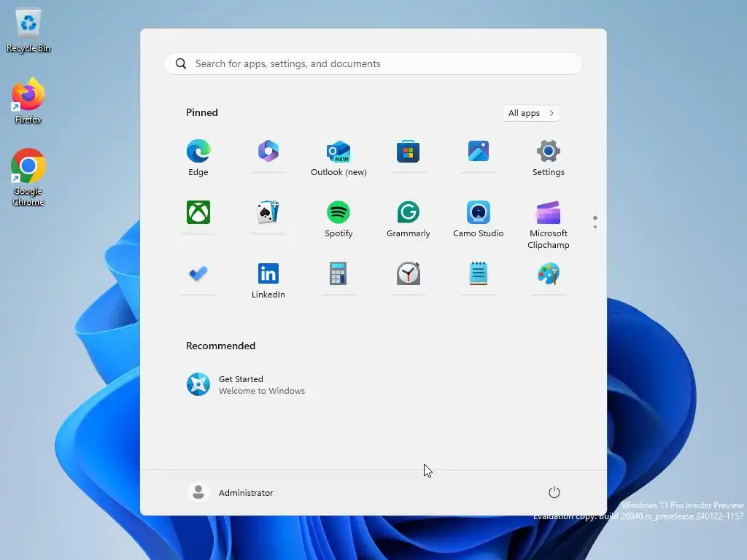Image resolution: width=747 pixels, height=560 pixels.
Task: Open the To Do checkmark app
Action: [198, 274]
